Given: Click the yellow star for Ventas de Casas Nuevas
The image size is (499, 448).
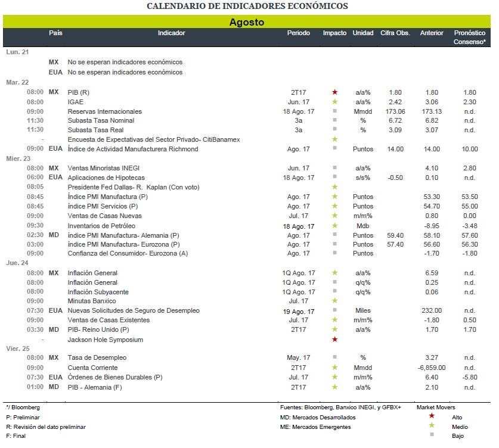Looking at the screenshot, I should pos(334,216).
